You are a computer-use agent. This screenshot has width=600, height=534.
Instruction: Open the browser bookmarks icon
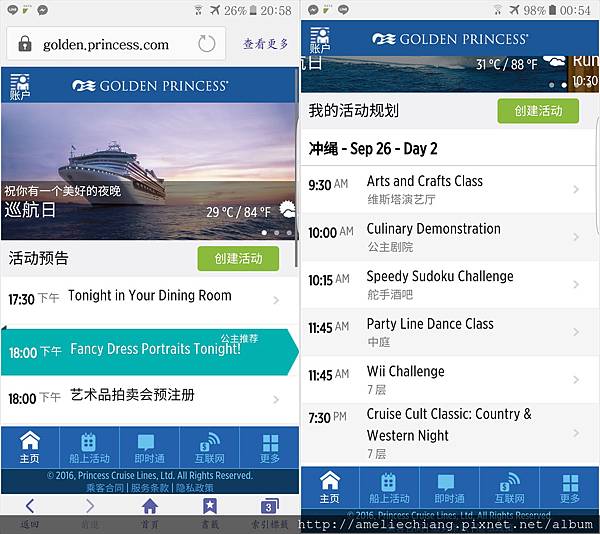pyautogui.click(x=210, y=506)
